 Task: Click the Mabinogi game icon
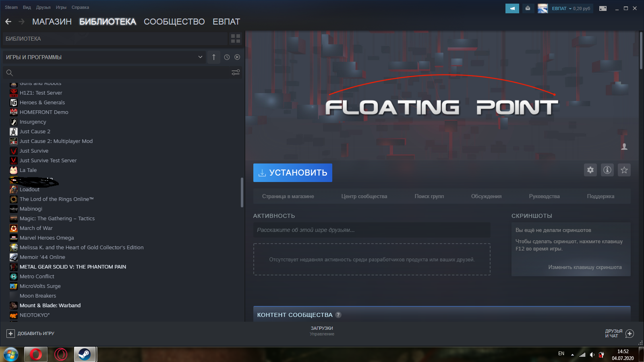tap(14, 209)
